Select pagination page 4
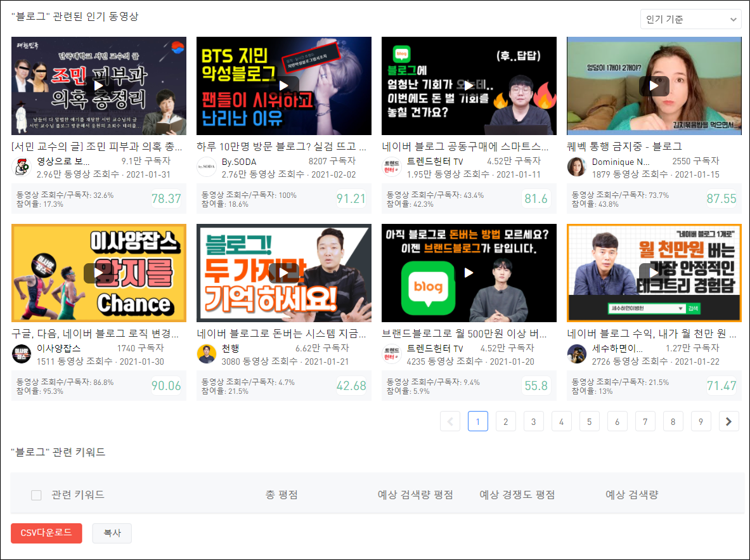The image size is (750, 560). pos(562,421)
